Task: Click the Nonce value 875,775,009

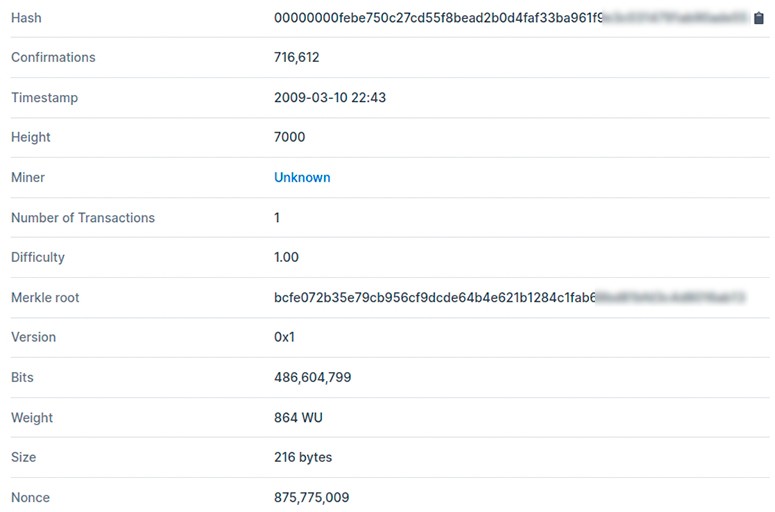Action: point(311,497)
